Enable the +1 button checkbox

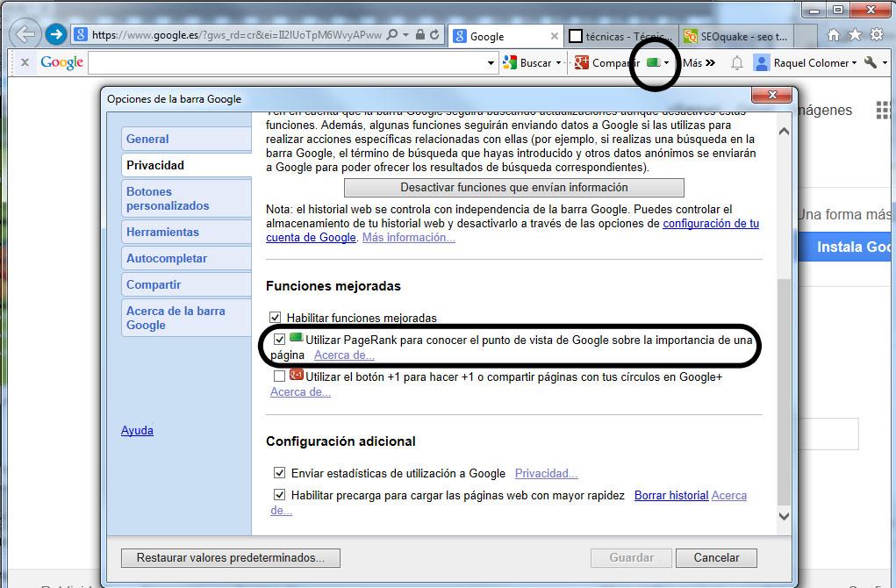(x=280, y=374)
